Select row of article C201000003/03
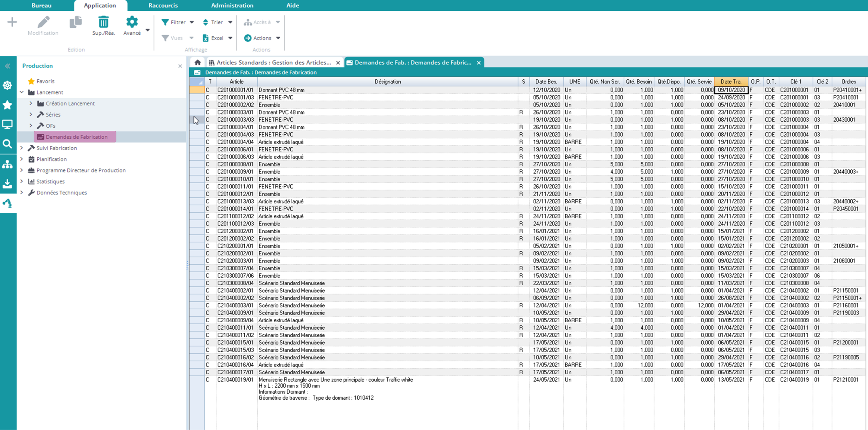The image size is (868, 430). (235, 120)
